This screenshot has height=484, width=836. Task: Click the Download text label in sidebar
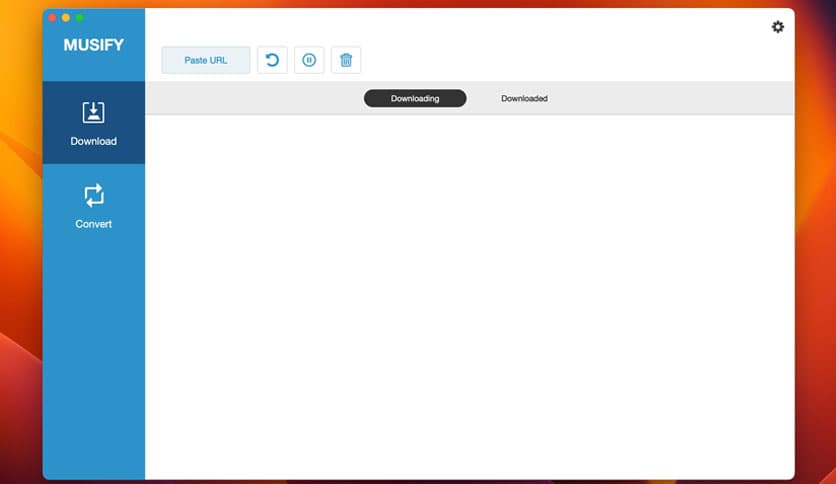(x=93, y=141)
